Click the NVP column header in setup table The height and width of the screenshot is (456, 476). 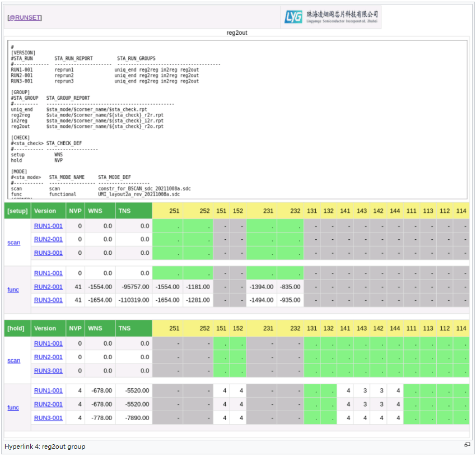tap(75, 211)
